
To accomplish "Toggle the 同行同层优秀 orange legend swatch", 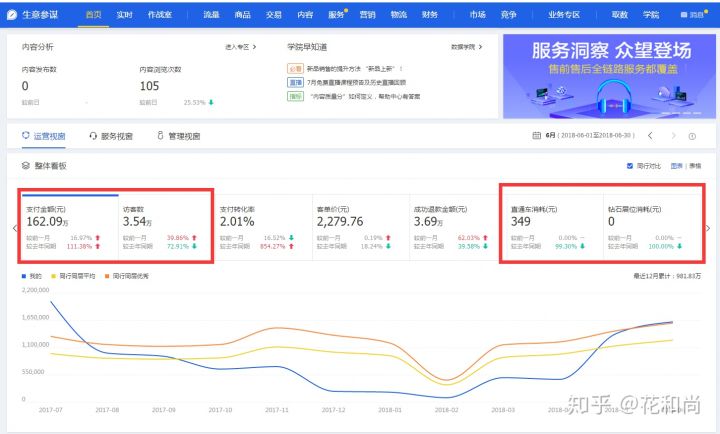I will point(105,275).
